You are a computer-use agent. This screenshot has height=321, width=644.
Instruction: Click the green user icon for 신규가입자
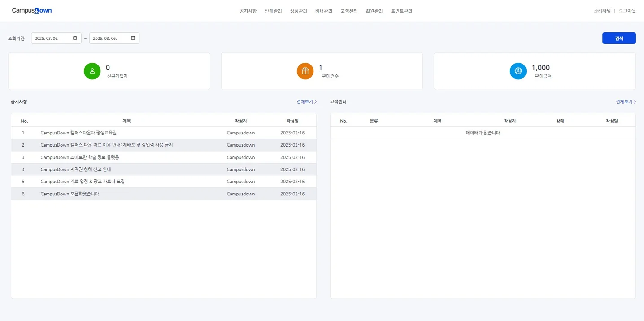pos(92,71)
